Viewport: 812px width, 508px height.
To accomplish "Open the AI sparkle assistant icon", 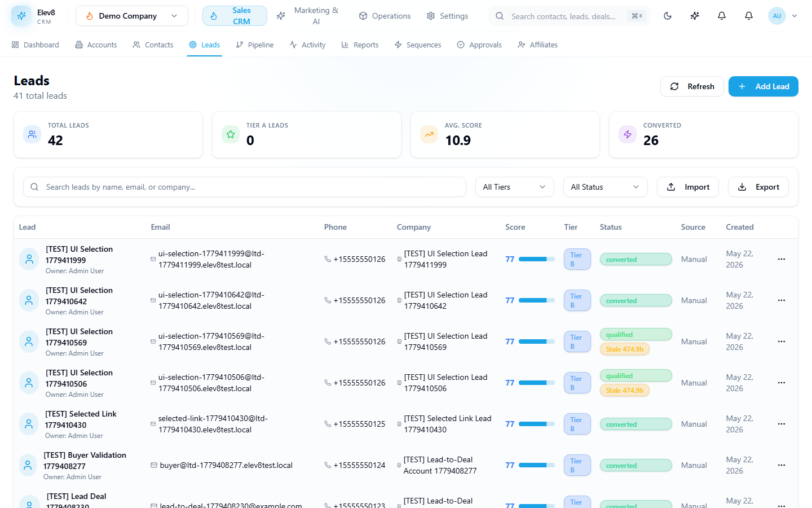I will (695, 16).
